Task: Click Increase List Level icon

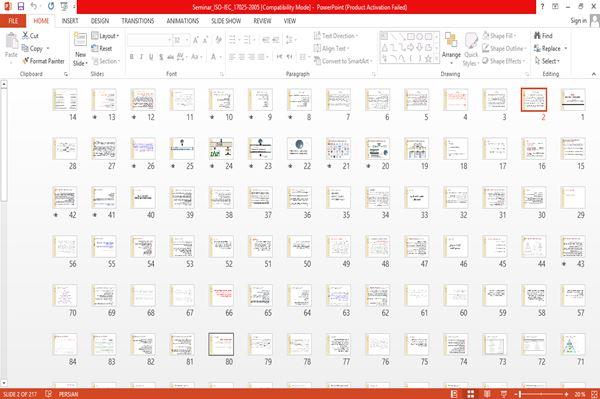Action: [276, 40]
